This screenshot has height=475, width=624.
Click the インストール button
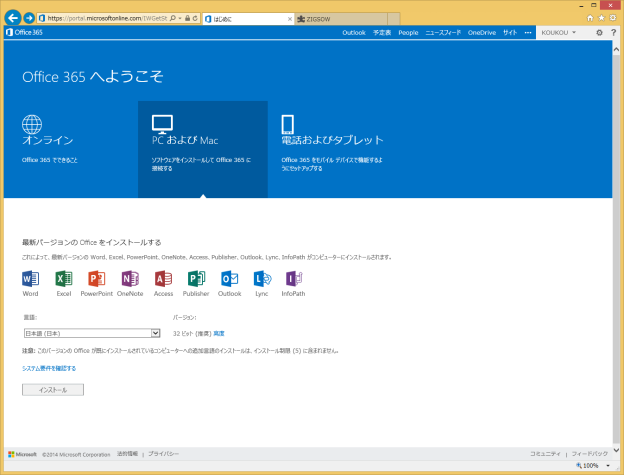(53, 390)
